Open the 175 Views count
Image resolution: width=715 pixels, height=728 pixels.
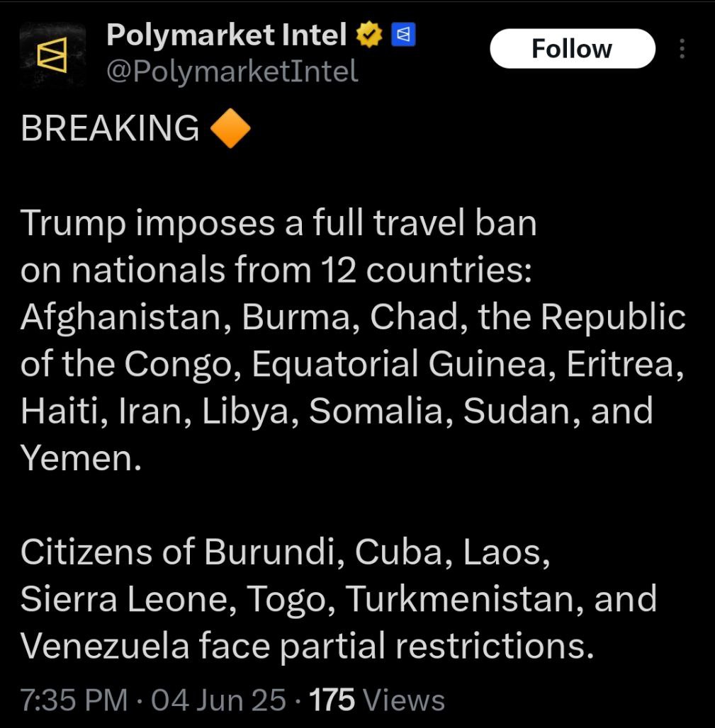point(377,700)
